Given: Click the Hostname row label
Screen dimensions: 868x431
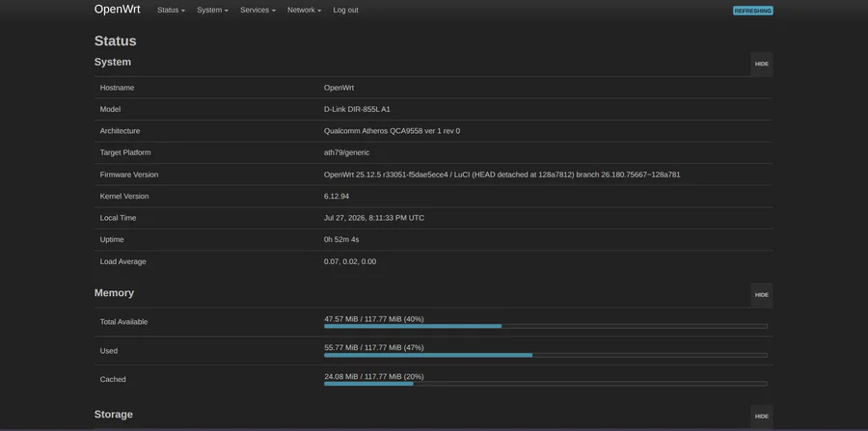Looking at the screenshot, I should (117, 88).
